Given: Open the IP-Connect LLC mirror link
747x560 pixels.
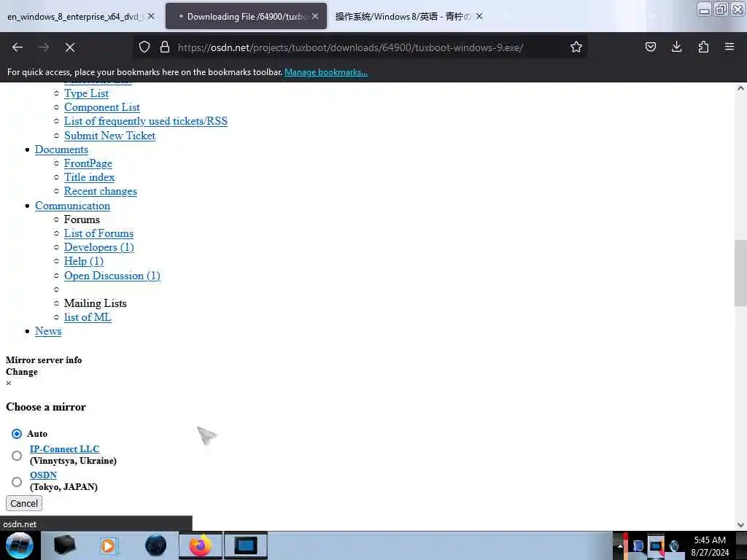Looking at the screenshot, I should pos(64,449).
